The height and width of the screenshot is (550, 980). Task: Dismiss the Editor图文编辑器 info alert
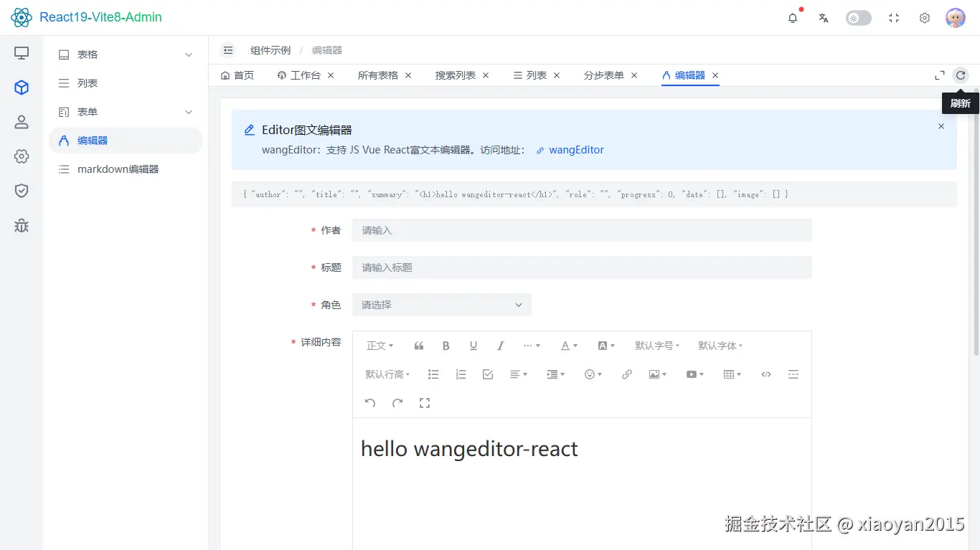coord(941,126)
